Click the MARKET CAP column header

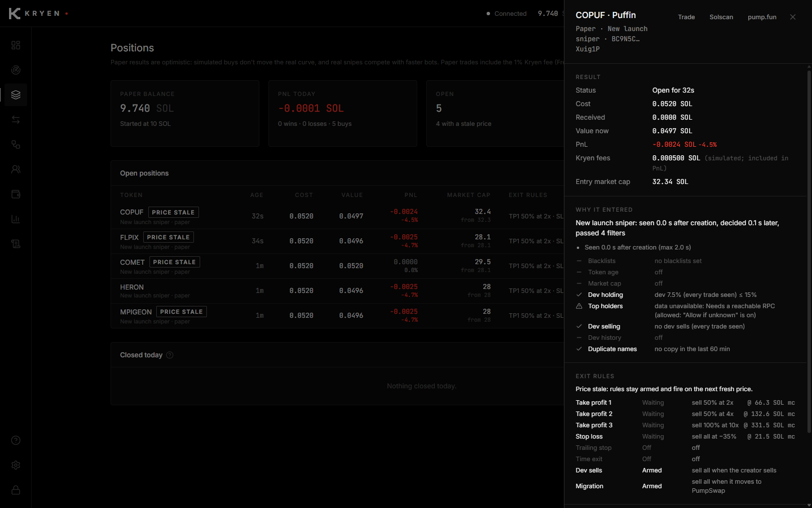point(469,195)
